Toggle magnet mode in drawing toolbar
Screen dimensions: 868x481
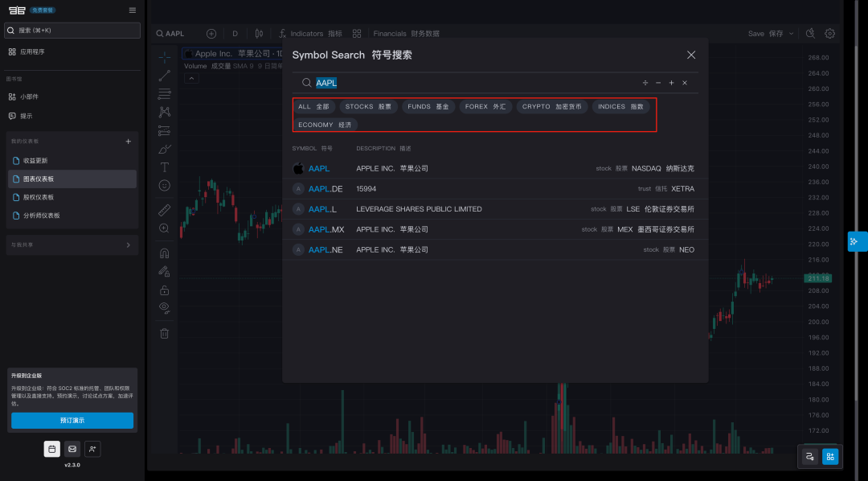point(165,253)
